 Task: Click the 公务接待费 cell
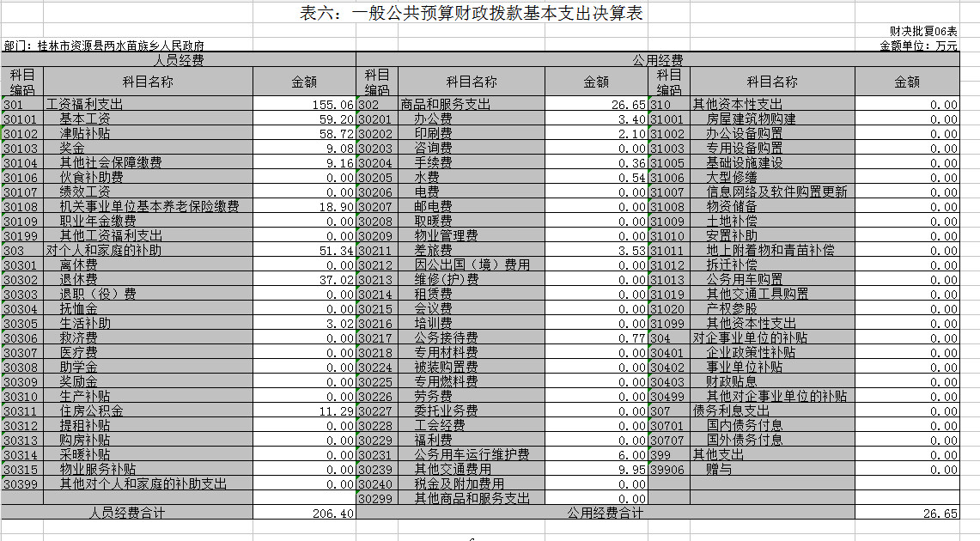446,338
